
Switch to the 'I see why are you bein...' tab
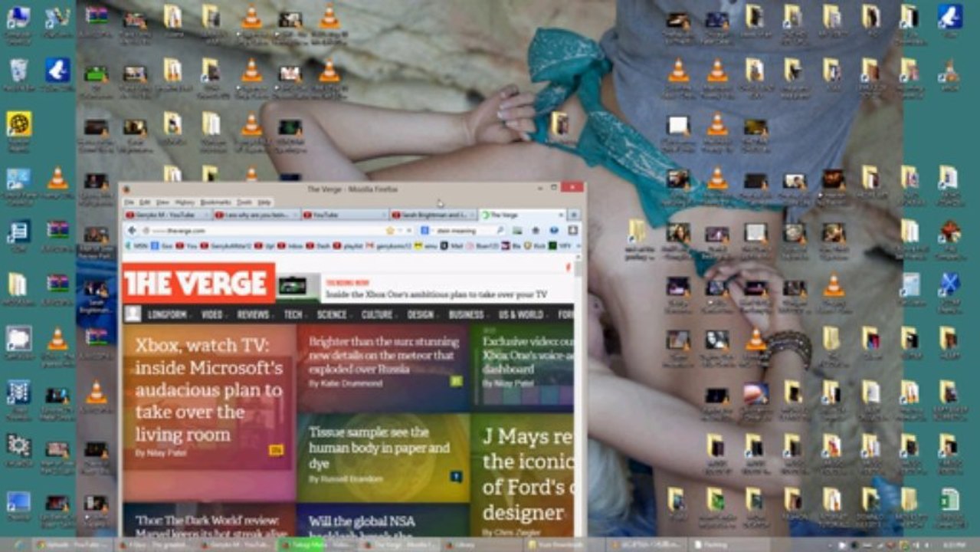pos(256,215)
